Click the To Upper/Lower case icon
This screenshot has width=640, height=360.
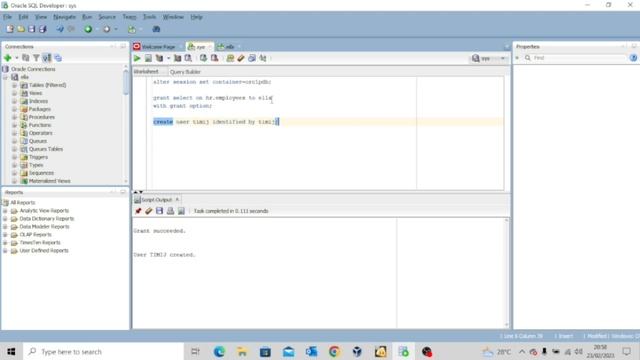click(263, 58)
